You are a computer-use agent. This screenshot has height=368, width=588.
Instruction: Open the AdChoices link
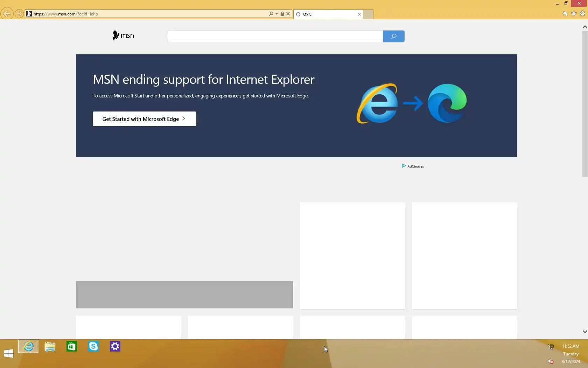point(413,166)
